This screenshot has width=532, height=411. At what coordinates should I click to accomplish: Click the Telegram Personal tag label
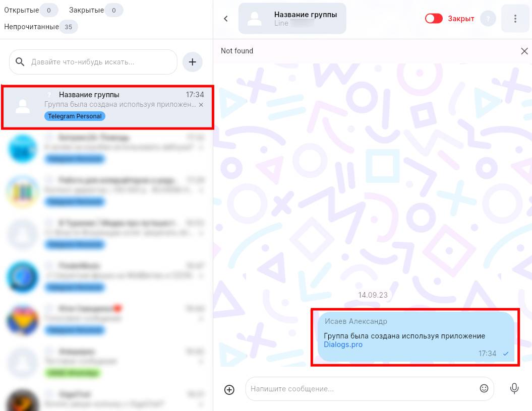click(75, 116)
